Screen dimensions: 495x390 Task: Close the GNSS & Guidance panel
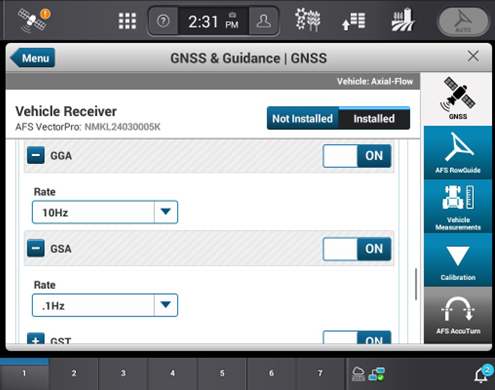tap(473, 56)
